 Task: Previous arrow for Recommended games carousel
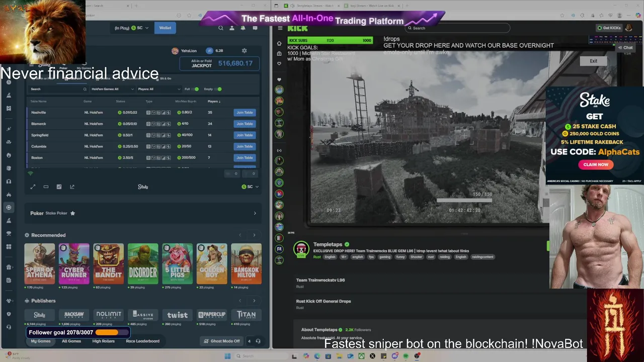click(x=240, y=235)
